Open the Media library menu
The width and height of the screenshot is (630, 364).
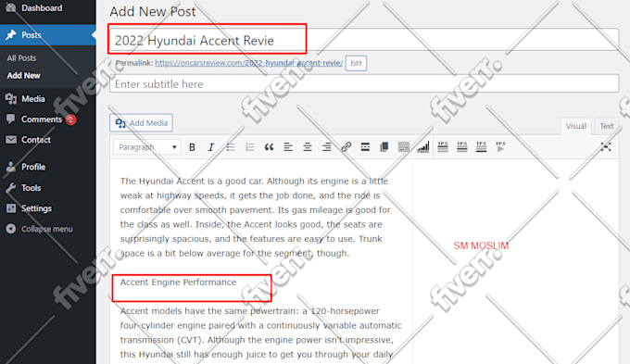[x=33, y=99]
